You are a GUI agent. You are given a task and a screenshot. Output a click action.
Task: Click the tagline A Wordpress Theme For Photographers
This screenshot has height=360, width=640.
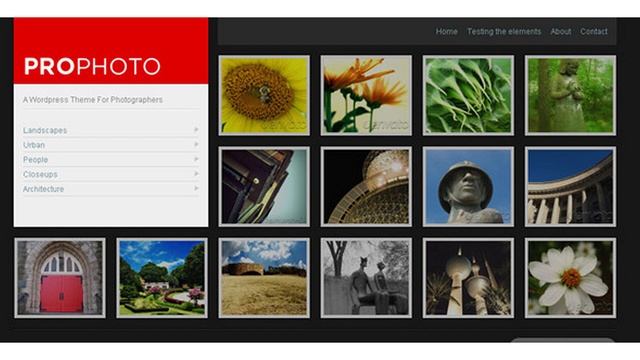pyautogui.click(x=93, y=100)
